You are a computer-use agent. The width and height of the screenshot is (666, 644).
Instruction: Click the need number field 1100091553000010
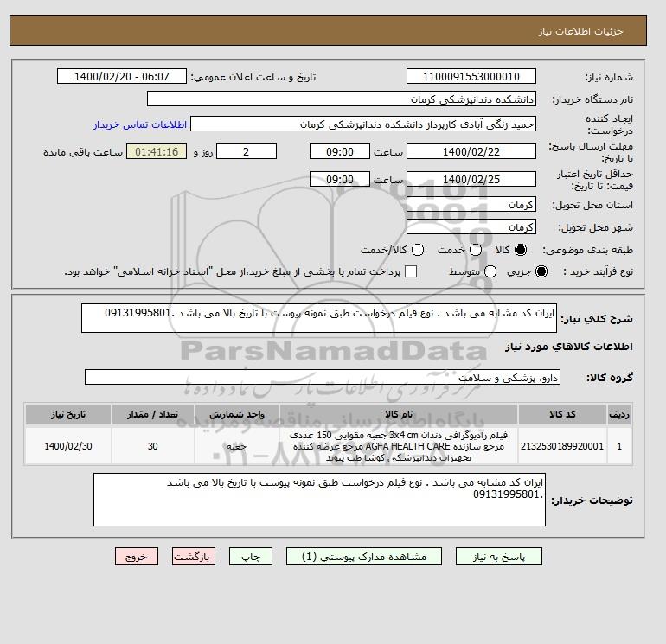click(471, 76)
